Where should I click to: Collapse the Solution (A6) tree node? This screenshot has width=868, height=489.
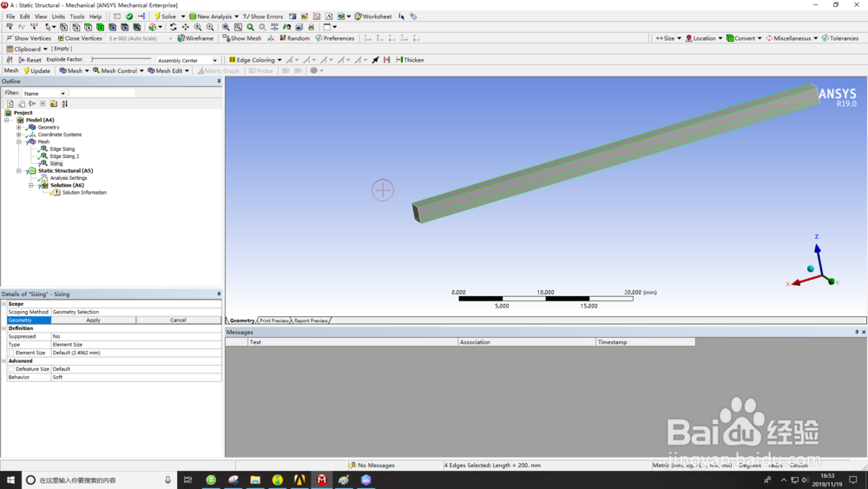point(31,186)
